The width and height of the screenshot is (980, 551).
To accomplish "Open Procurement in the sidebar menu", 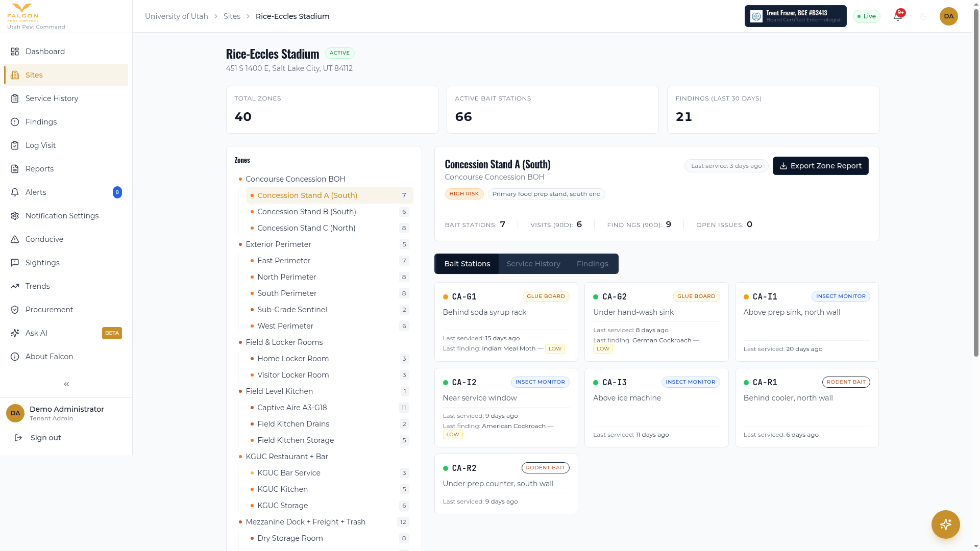I will [x=66, y=310].
